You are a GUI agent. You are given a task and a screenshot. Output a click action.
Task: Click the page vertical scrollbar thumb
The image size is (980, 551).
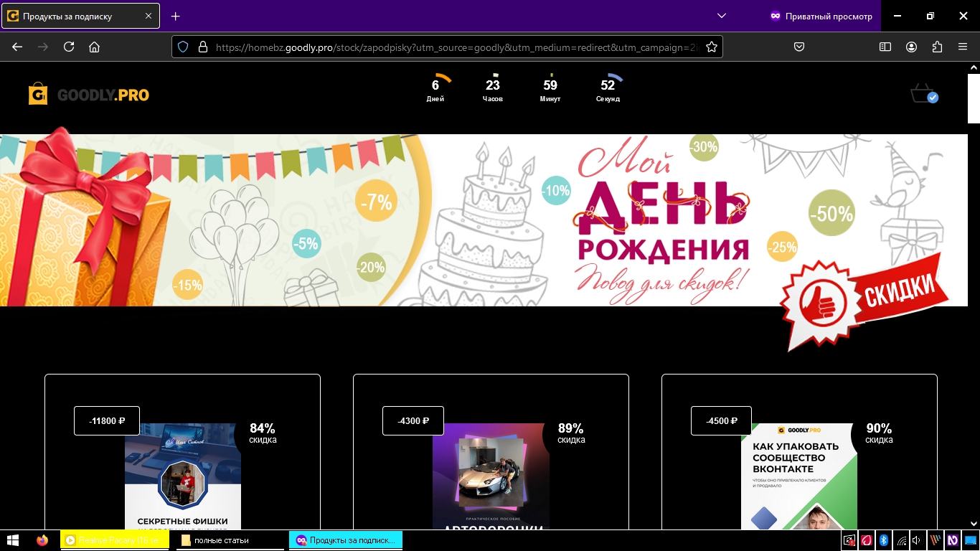click(974, 98)
